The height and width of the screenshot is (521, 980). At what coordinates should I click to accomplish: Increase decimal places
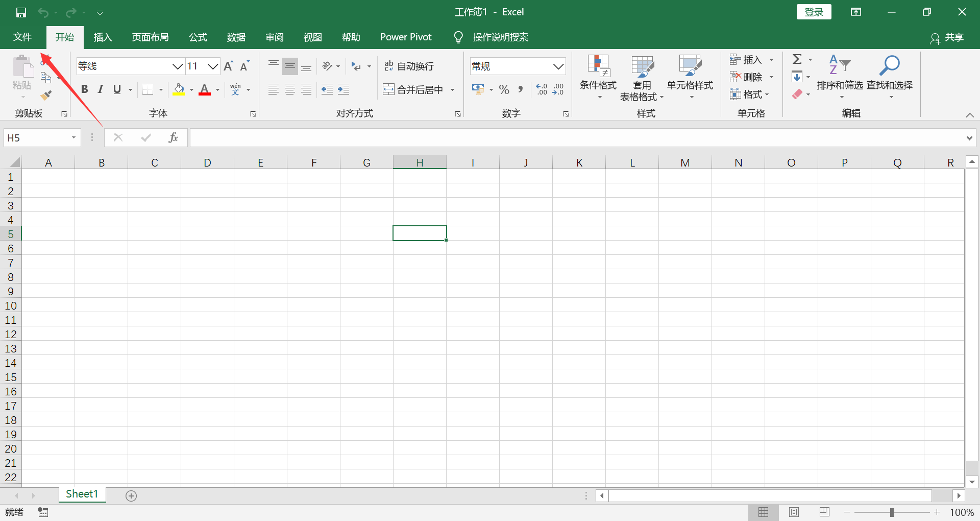542,89
